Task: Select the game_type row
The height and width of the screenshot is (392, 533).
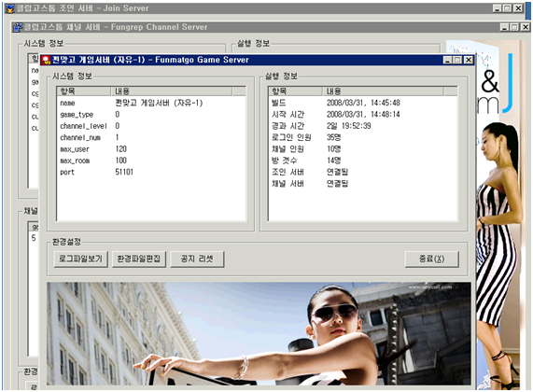Action: [x=151, y=115]
